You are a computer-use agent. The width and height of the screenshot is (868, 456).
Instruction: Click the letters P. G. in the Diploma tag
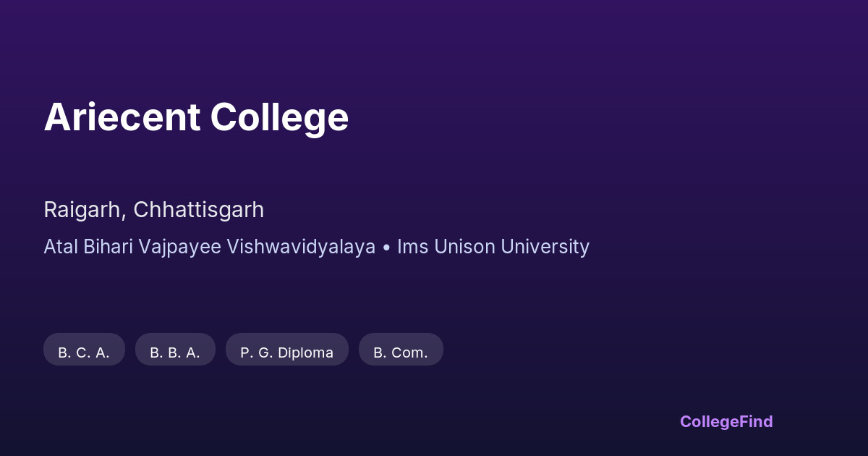256,352
